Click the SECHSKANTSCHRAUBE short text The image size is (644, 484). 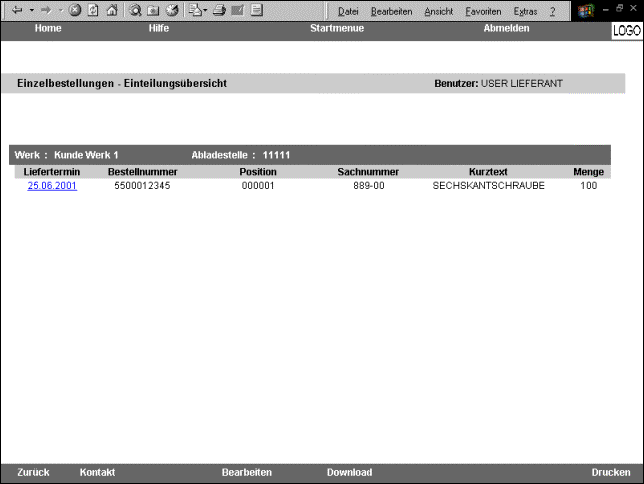(488, 186)
